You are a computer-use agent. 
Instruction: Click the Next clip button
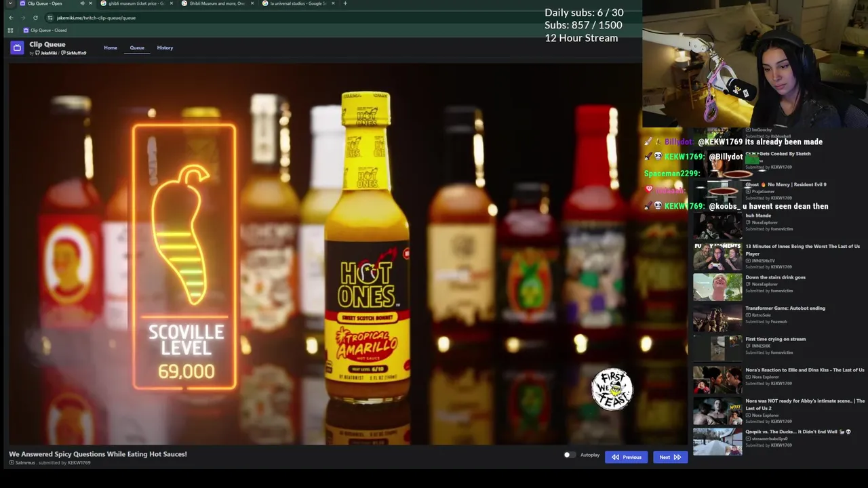pyautogui.click(x=670, y=457)
